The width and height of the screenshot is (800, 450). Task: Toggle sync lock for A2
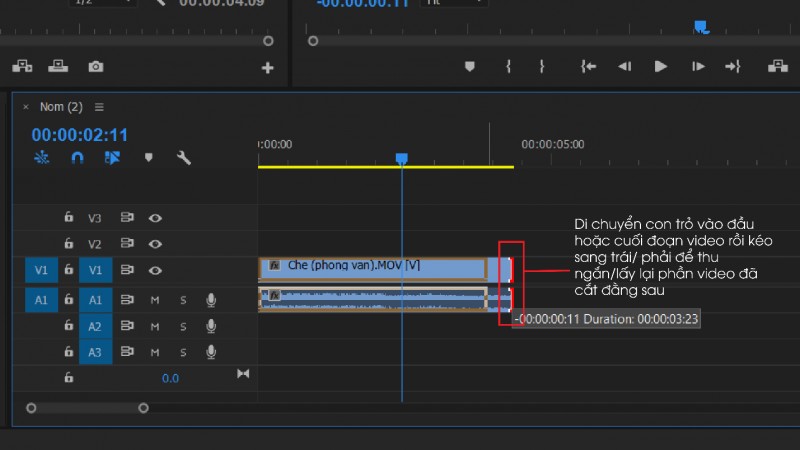[x=127, y=326]
